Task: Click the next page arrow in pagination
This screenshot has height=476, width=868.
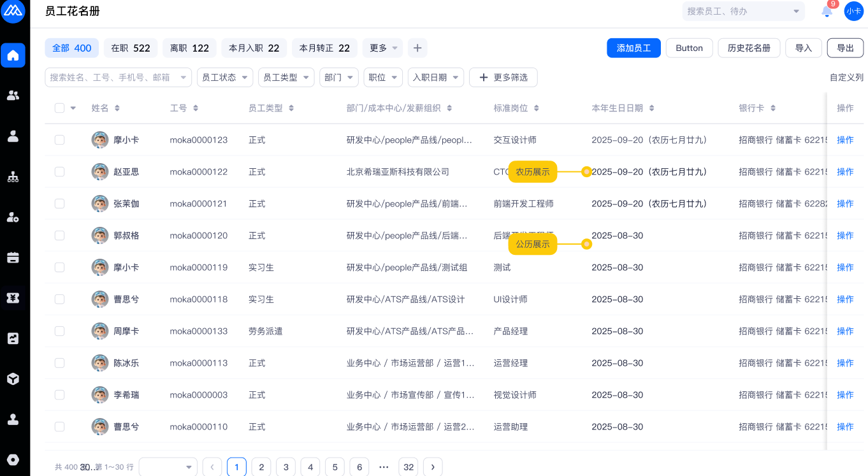Action: (433, 467)
